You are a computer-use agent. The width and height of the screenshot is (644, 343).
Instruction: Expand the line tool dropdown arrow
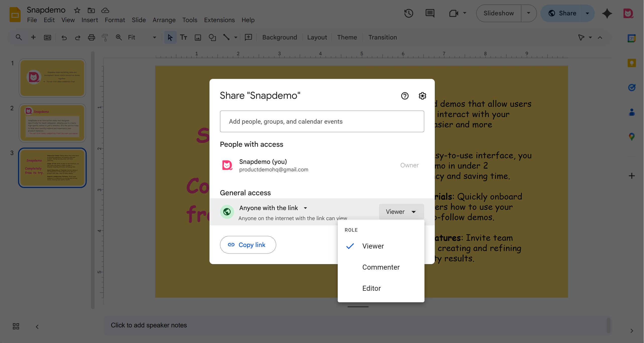pos(236,37)
